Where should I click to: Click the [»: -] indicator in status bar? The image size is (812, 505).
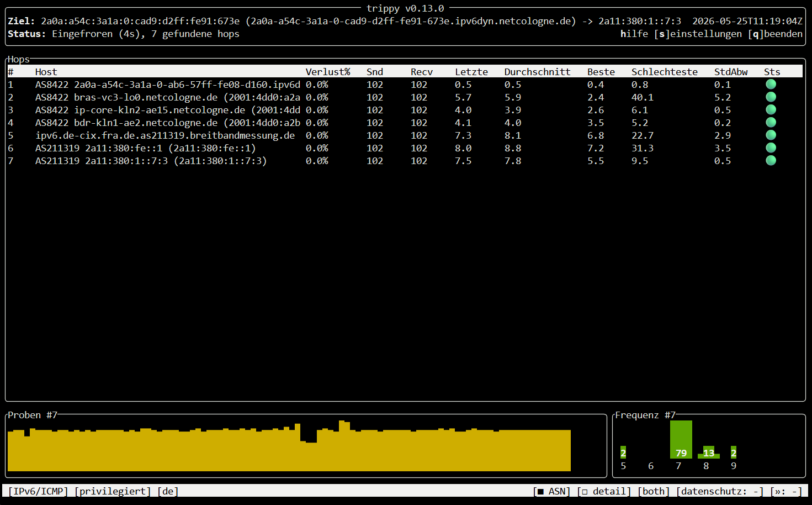[x=786, y=491]
